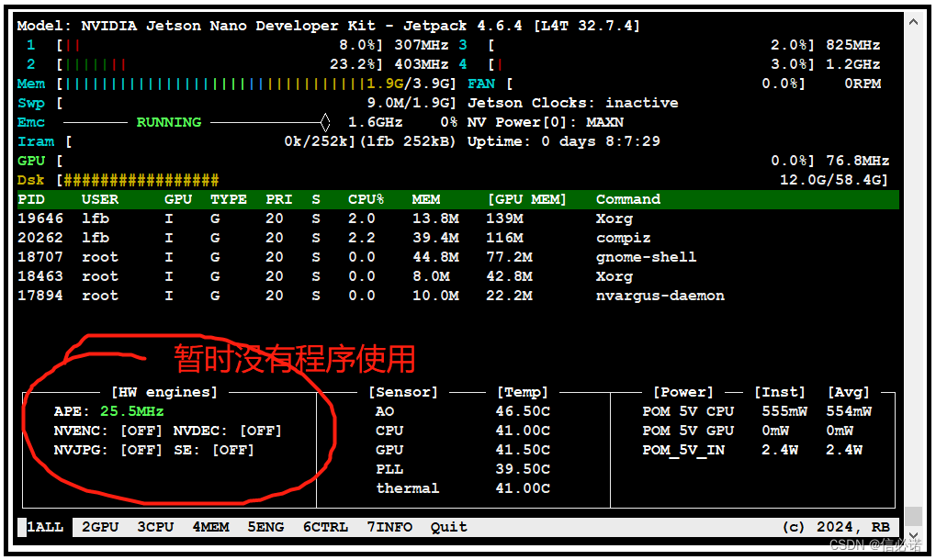Click the POM 5V CPU label
This screenshot has width=936, height=560.
pos(688,411)
